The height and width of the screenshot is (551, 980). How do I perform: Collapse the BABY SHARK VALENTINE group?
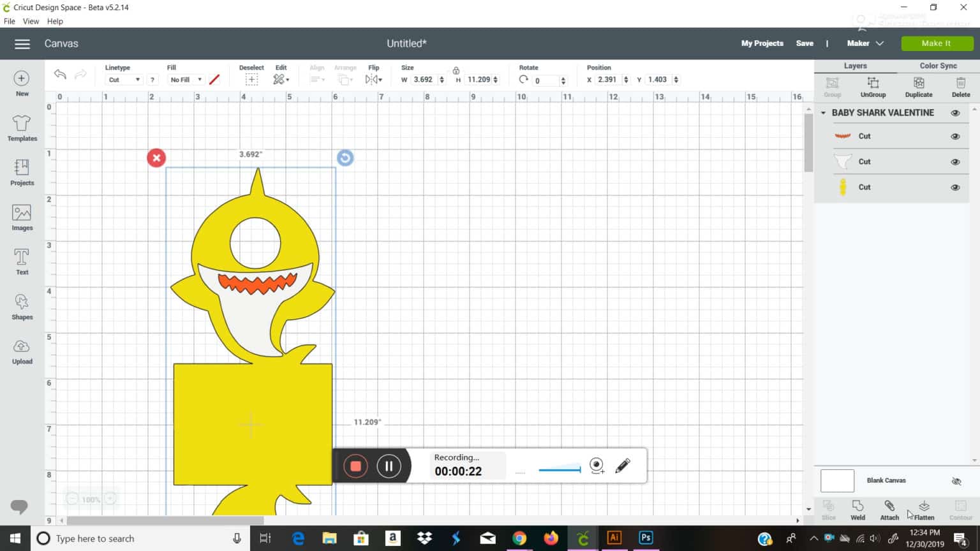823,113
